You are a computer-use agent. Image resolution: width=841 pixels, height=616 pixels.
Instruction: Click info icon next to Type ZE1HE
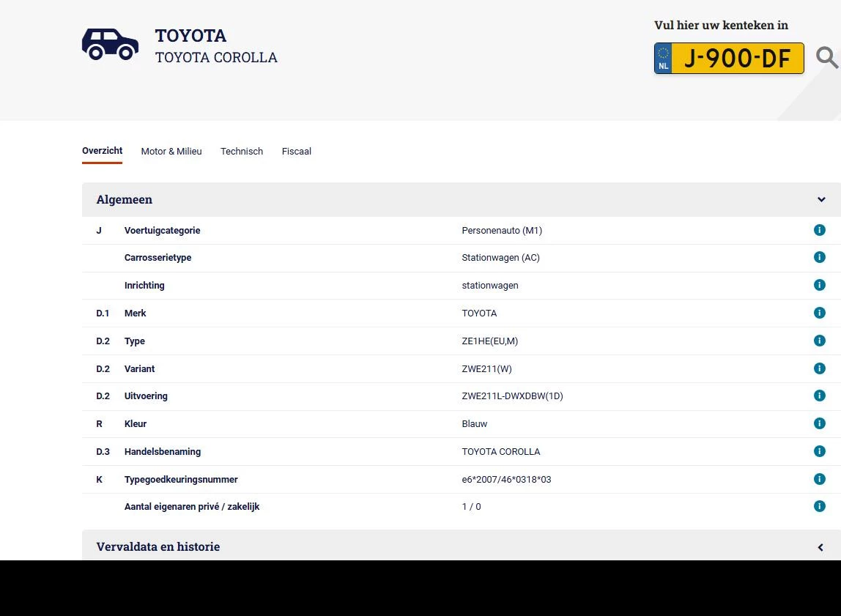[820, 341]
